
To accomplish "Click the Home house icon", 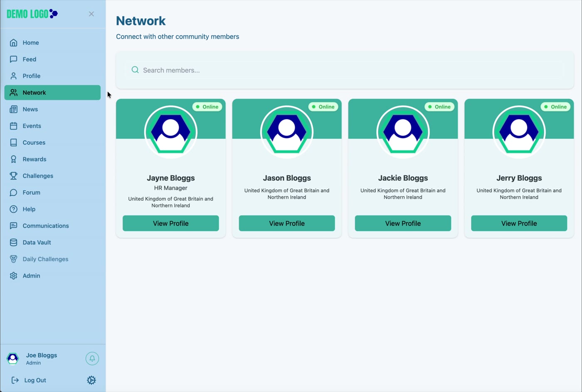I will click(14, 43).
